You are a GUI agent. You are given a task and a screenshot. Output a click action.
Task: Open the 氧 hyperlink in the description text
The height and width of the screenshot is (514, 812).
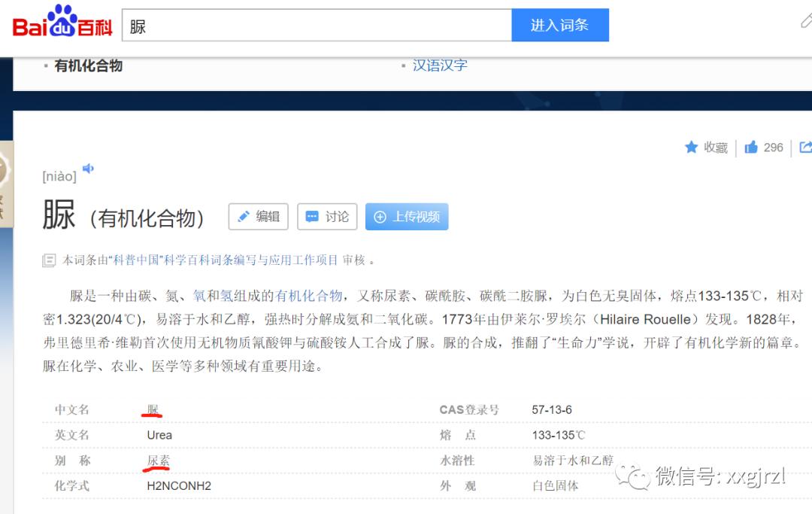pyautogui.click(x=200, y=295)
